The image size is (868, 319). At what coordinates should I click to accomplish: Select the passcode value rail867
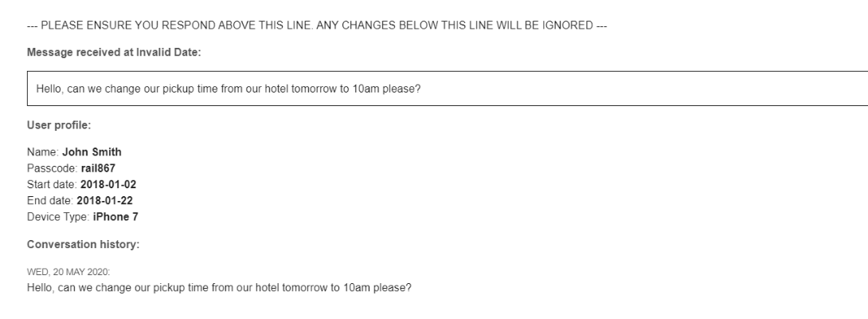click(98, 168)
